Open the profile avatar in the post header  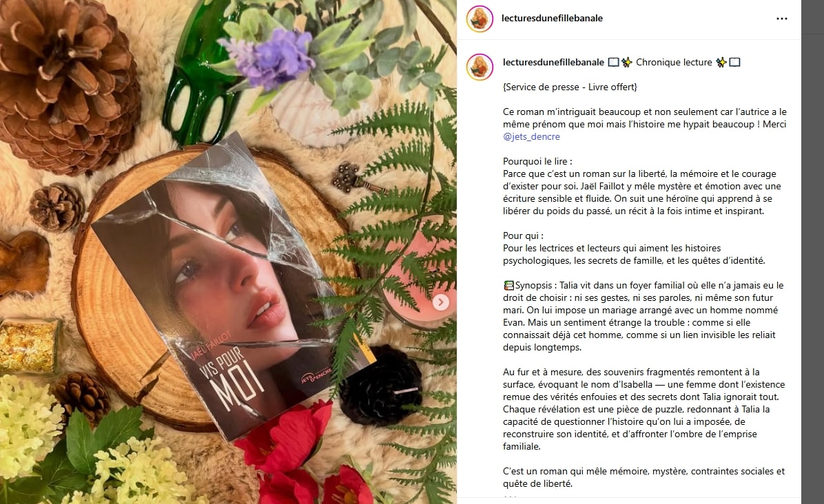pyautogui.click(x=480, y=19)
